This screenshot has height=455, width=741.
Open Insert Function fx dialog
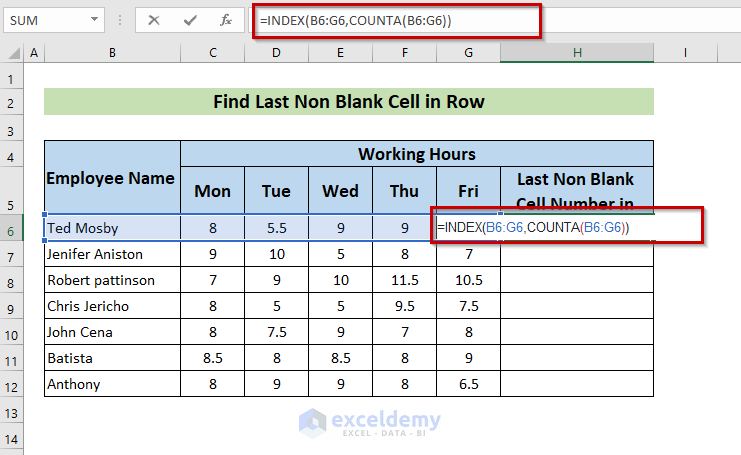coord(226,20)
